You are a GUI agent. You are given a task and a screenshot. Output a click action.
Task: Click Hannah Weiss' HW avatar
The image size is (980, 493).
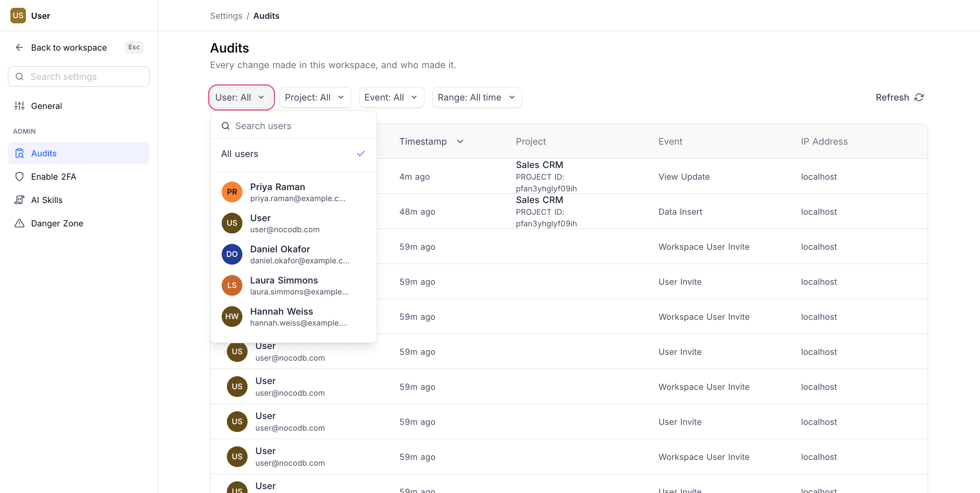tap(232, 316)
